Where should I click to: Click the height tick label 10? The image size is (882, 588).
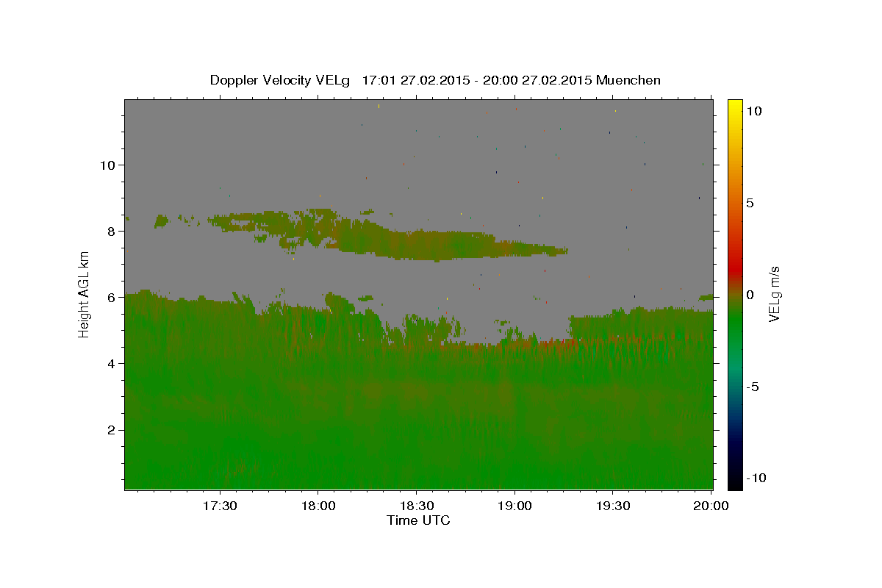[x=107, y=165]
